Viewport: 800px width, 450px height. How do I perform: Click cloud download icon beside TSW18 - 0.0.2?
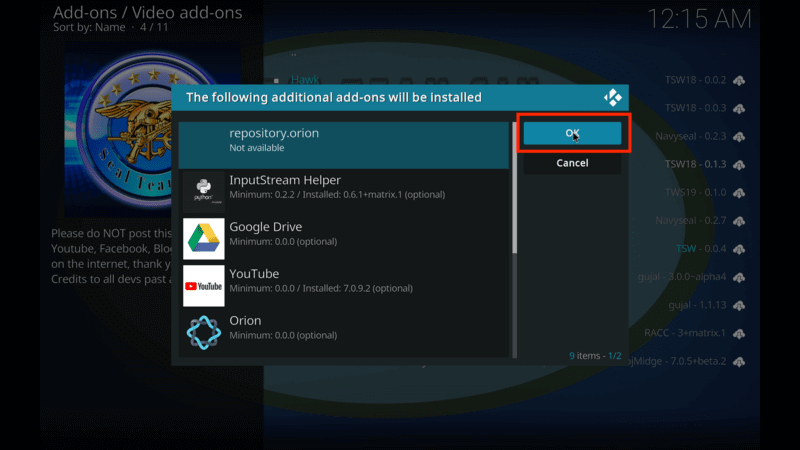pos(740,80)
